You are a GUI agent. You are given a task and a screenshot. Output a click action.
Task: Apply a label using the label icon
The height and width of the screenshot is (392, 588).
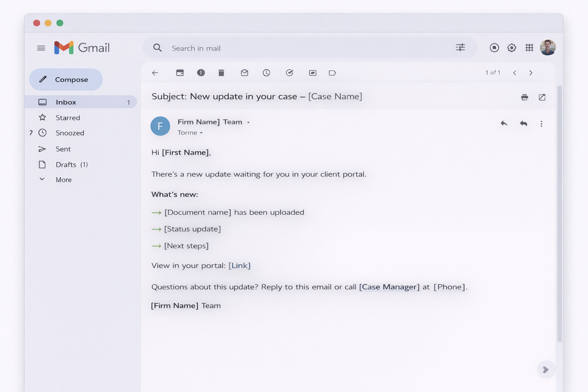(x=332, y=73)
